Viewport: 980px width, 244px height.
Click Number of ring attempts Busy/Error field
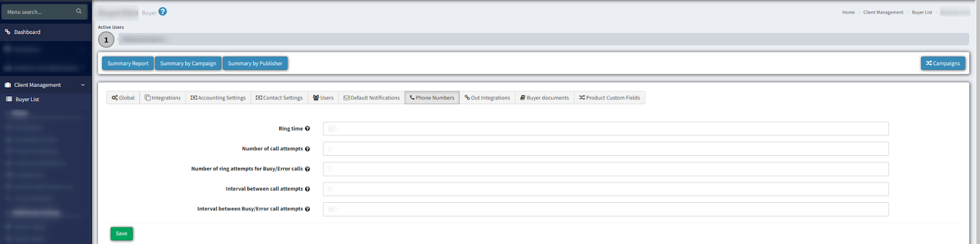tap(606, 169)
